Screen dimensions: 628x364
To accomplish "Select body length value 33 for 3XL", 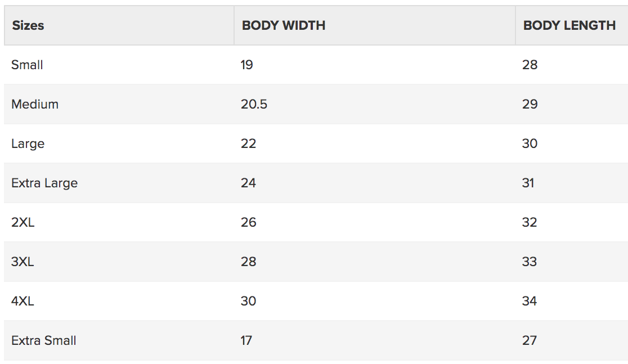I will (530, 262).
